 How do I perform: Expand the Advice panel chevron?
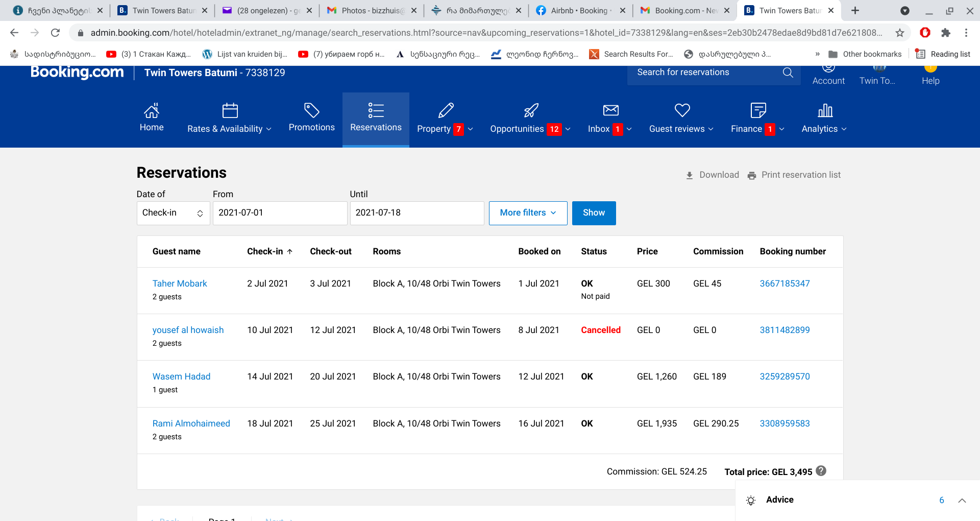[962, 500]
